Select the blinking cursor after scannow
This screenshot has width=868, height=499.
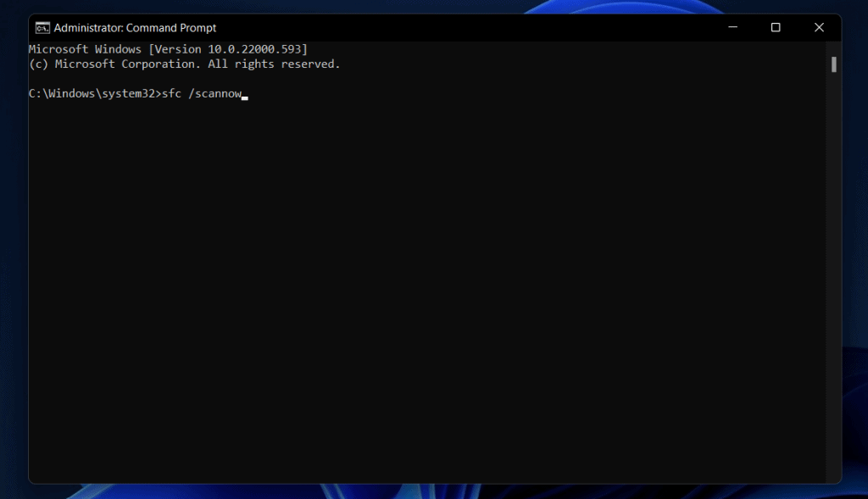click(x=245, y=96)
